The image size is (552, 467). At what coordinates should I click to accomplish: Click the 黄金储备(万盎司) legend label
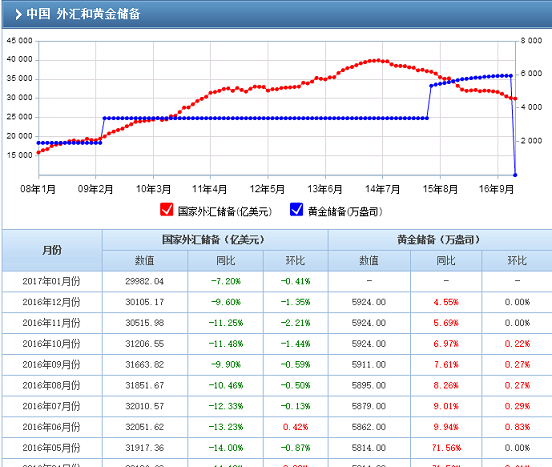[x=345, y=212]
